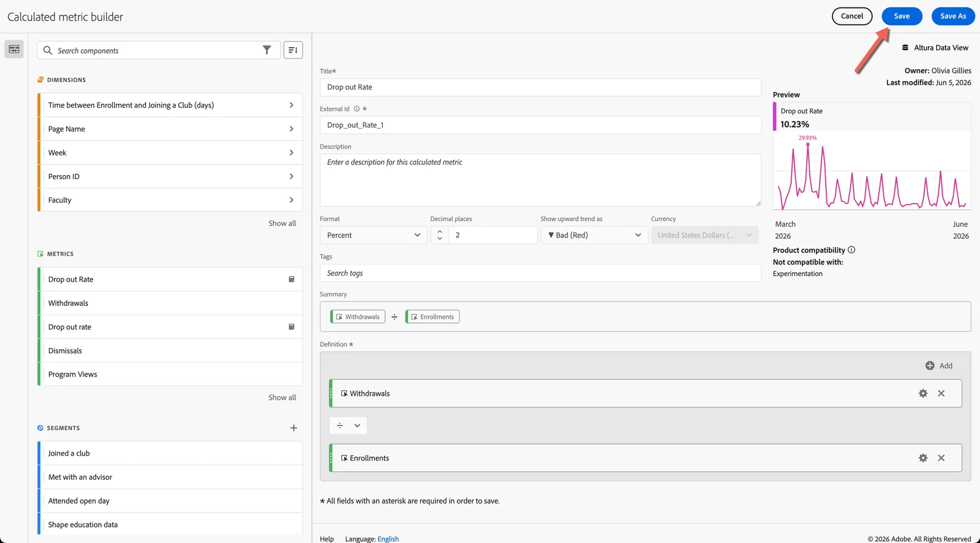Click the search magnifier icon
The image size is (980, 543).
(x=48, y=50)
